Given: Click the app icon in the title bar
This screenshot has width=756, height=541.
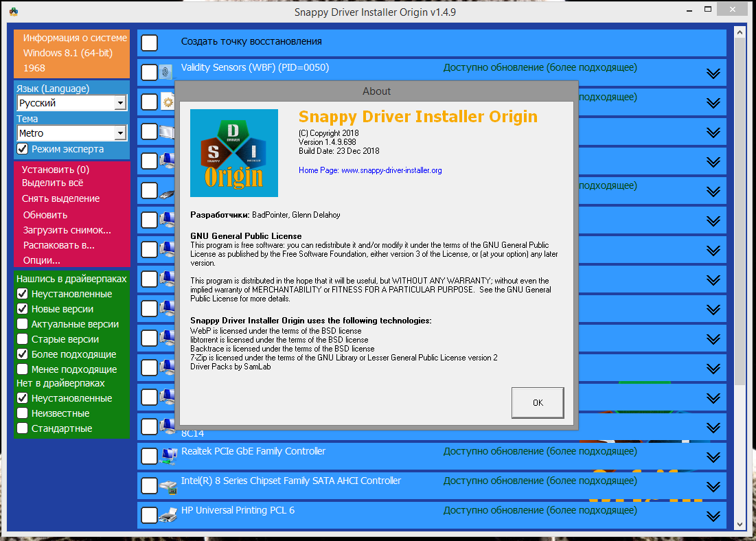Looking at the screenshot, I should pyautogui.click(x=14, y=12).
